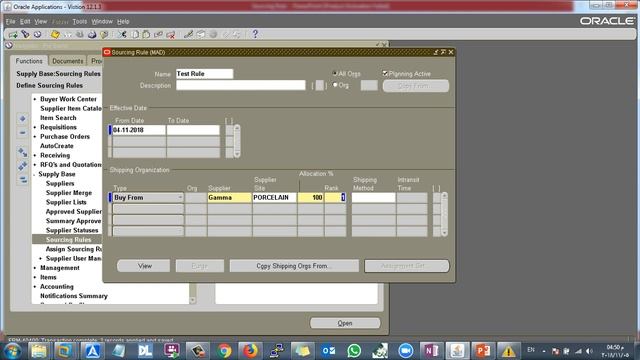Click the Shipping Organization scrollbar
Screen dimensions: 640x360
(444, 214)
